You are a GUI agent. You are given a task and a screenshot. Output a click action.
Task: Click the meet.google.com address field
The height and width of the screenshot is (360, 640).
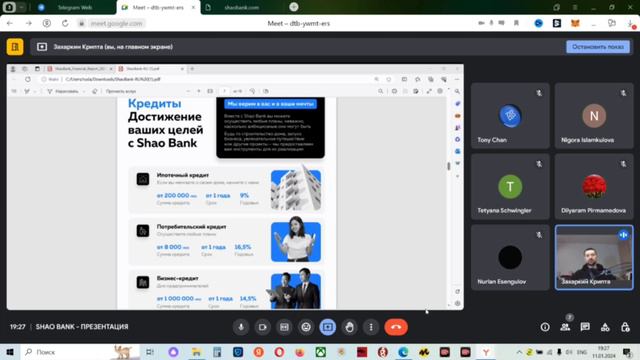[116, 23]
